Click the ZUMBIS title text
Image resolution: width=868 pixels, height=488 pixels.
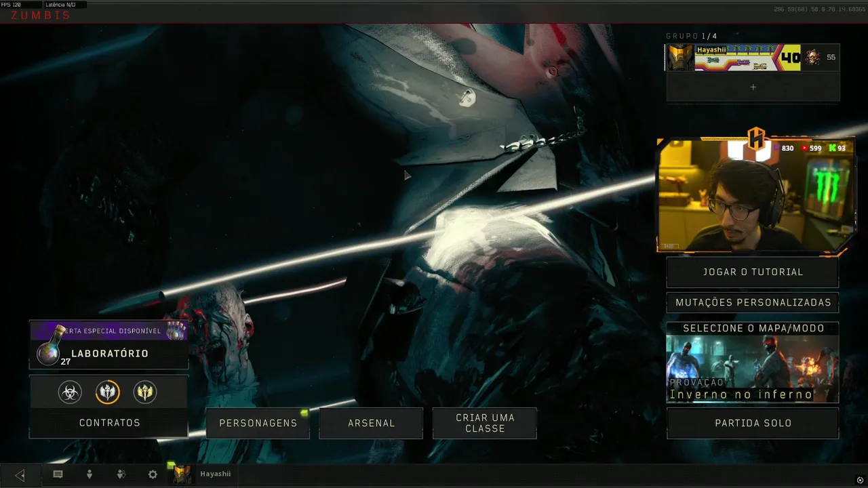(x=41, y=16)
